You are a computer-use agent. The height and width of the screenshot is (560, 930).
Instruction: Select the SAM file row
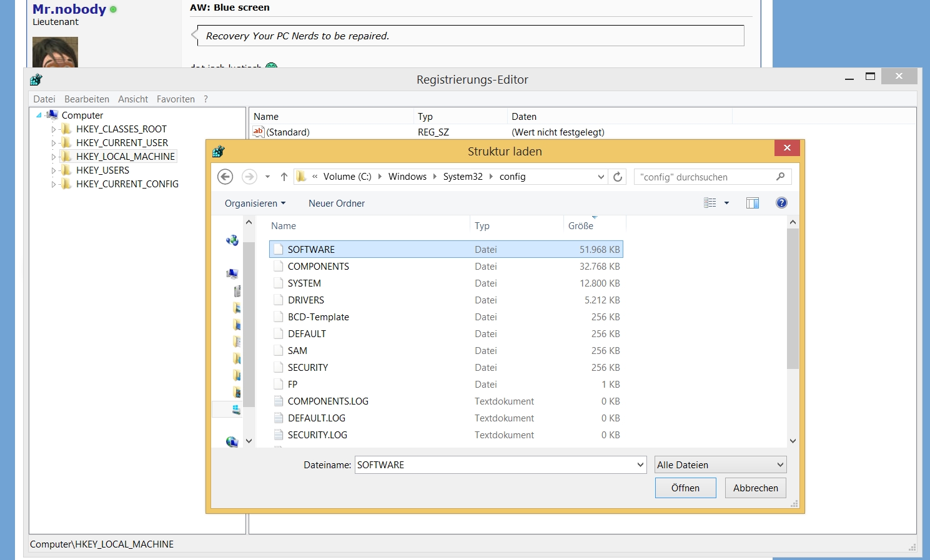(446, 350)
